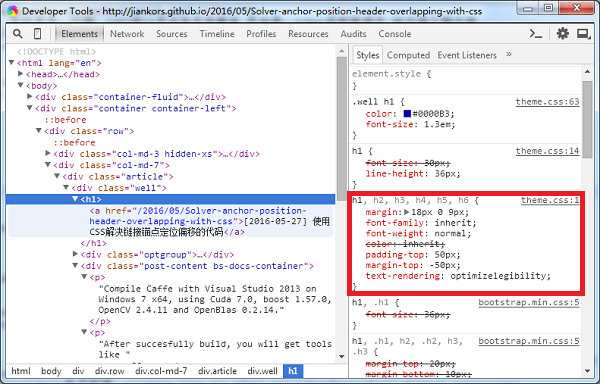
Task: Expand the col-md-3 hidden-xs div
Action: (x=48, y=153)
